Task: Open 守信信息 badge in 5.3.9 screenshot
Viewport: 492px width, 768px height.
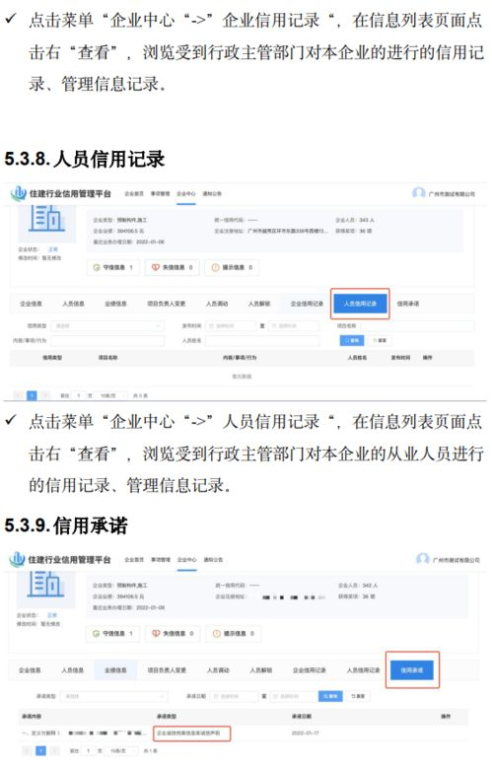Action: (113, 633)
